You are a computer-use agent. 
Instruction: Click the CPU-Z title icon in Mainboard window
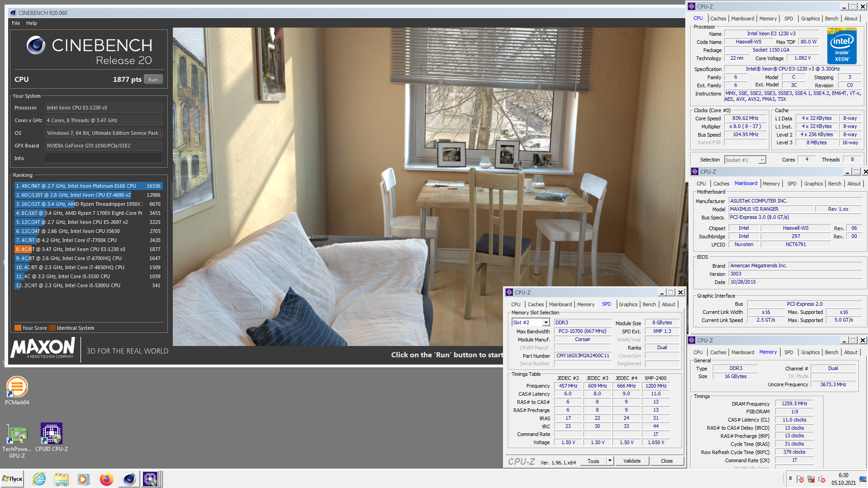pyautogui.click(x=695, y=171)
